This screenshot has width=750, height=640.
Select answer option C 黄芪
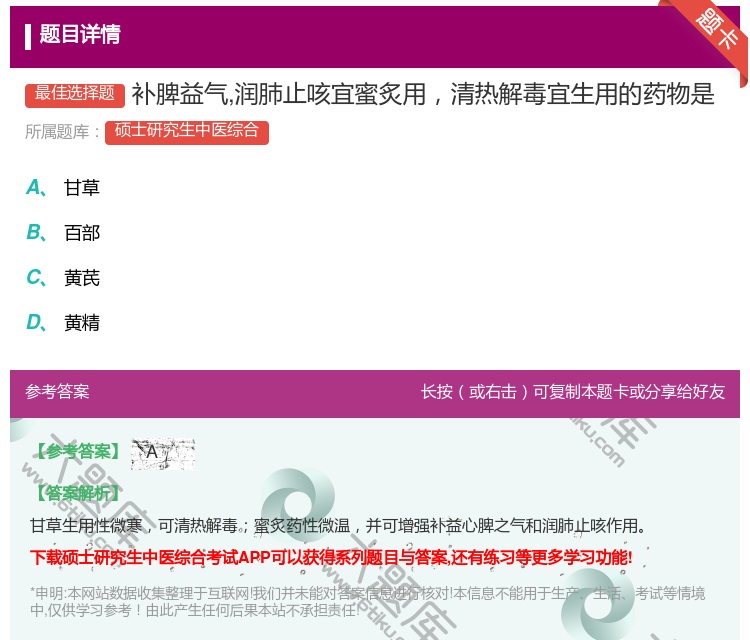pos(63,277)
